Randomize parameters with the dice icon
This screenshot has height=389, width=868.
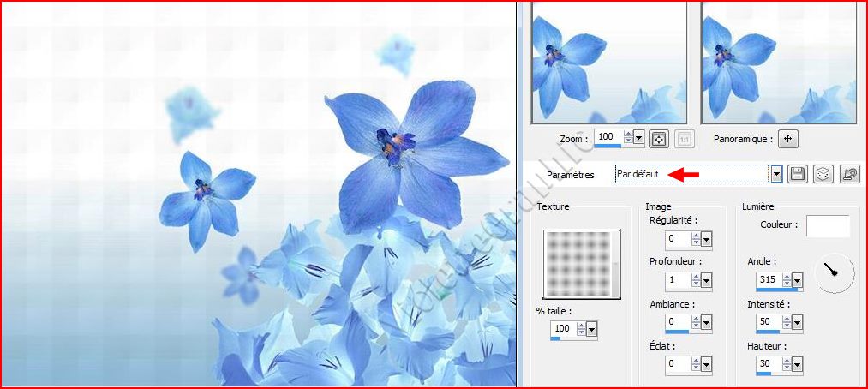tap(823, 174)
